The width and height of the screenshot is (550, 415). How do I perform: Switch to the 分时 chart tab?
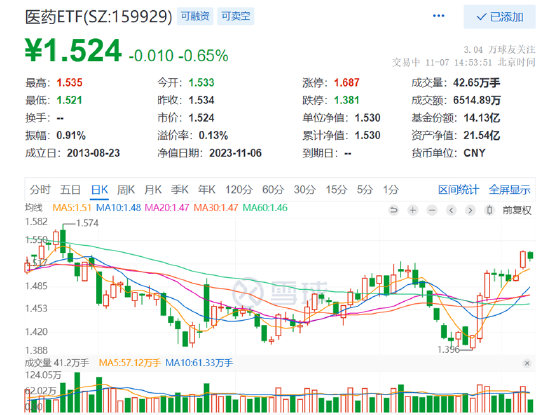pos(40,189)
